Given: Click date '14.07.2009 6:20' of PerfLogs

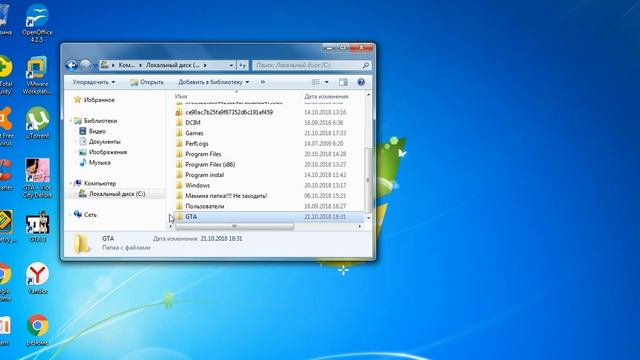Looking at the screenshot, I should click(324, 144).
